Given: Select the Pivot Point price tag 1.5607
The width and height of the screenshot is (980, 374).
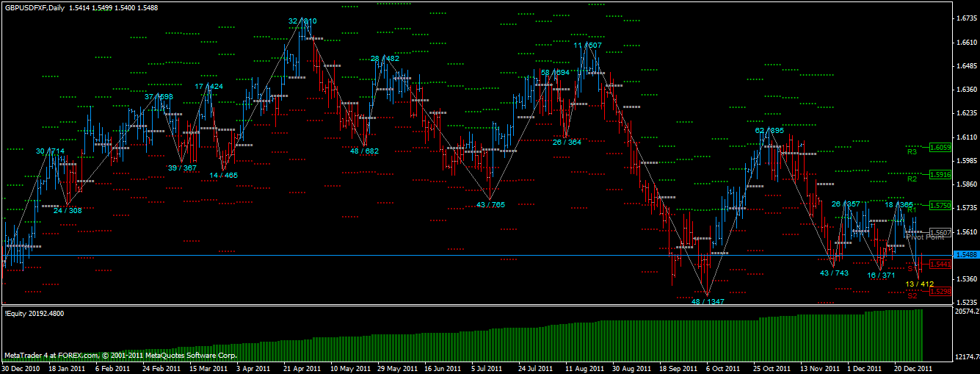Looking at the screenshot, I should pos(940,233).
